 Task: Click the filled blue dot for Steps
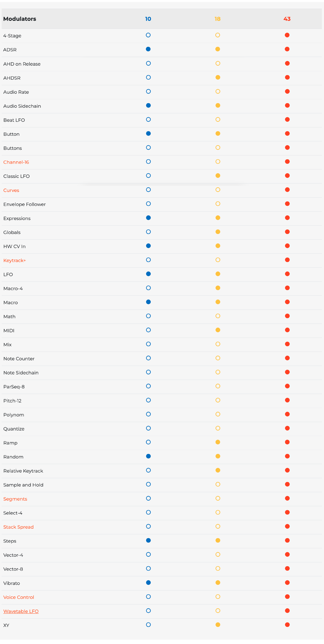pyautogui.click(x=148, y=540)
